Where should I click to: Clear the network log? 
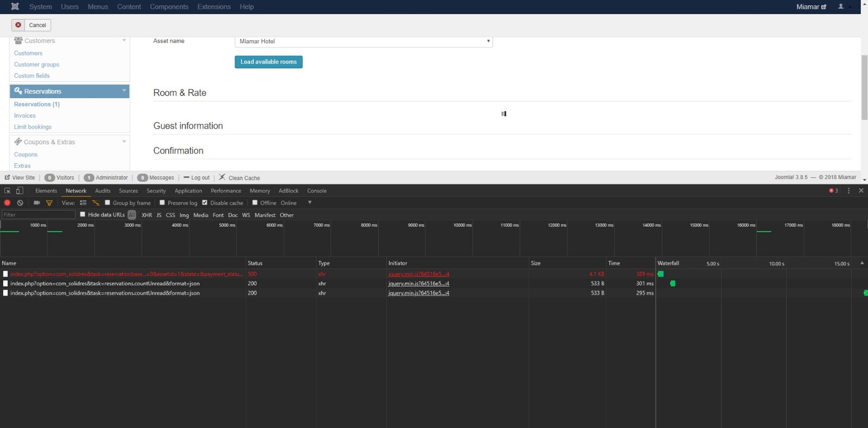pyautogui.click(x=20, y=203)
